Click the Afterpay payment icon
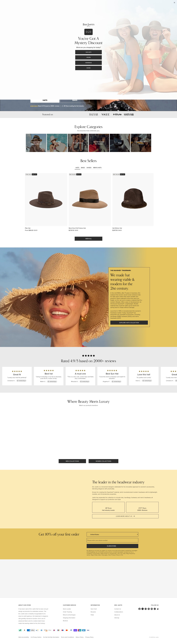 [20, 630]
